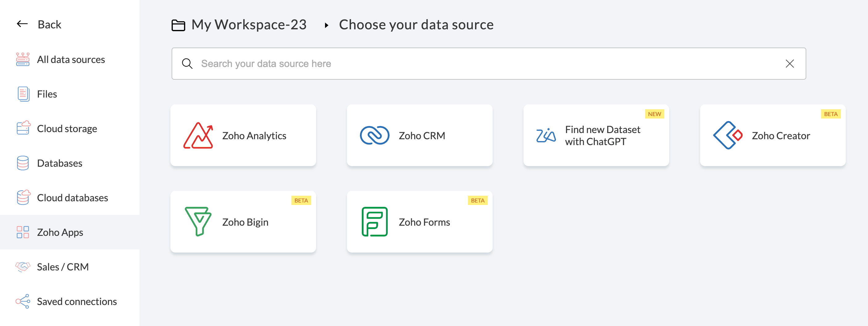Viewport: 868px width, 326px height.
Task: Click the Zoho Creator diamond icon
Action: [x=728, y=136]
